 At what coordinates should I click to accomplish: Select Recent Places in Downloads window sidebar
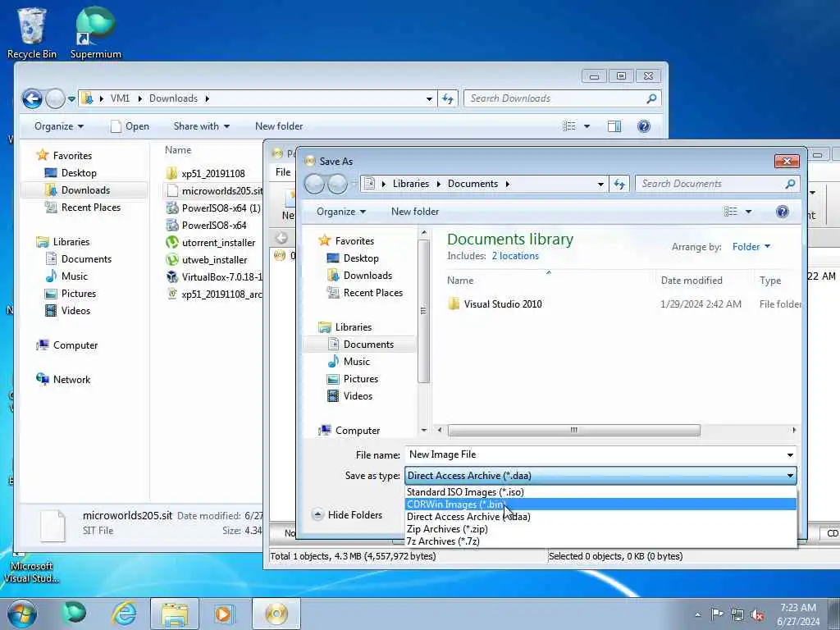(x=90, y=208)
